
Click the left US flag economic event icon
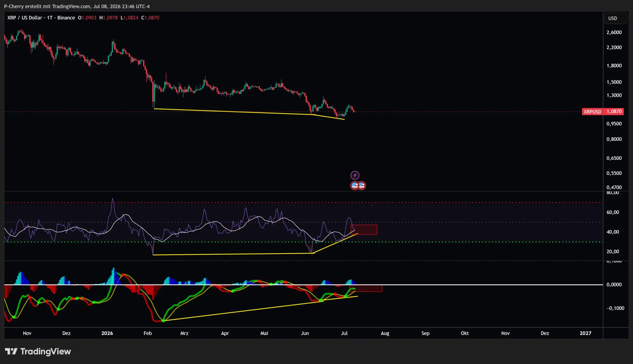point(354,185)
